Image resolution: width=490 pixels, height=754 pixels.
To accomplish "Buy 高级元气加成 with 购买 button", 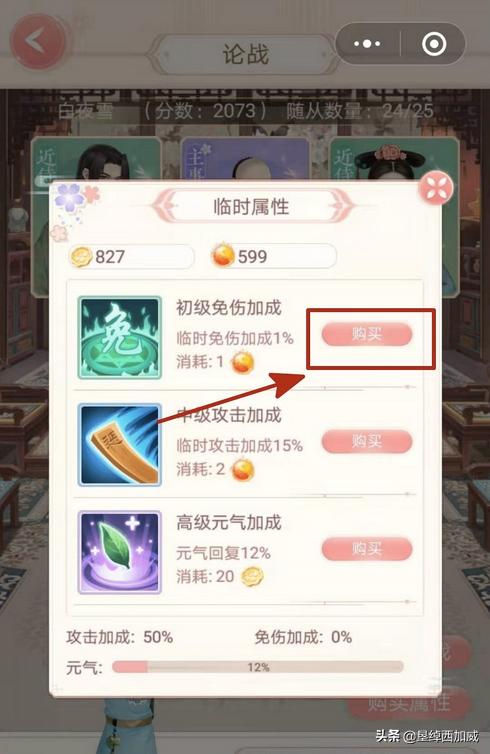I will (x=367, y=549).
